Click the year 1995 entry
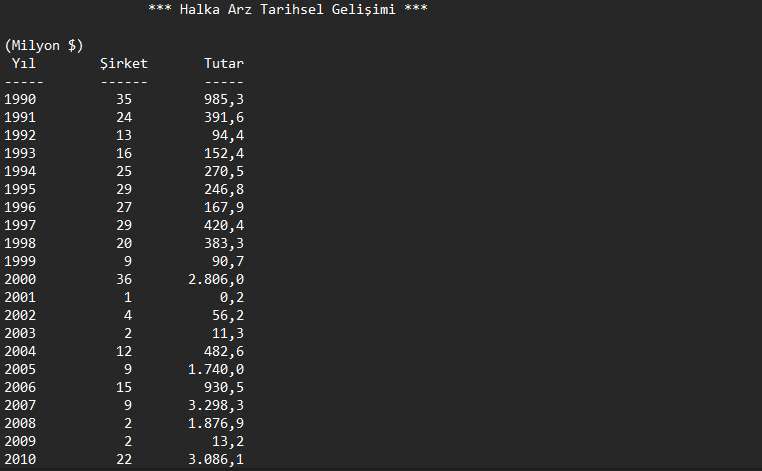 [x=20, y=189]
